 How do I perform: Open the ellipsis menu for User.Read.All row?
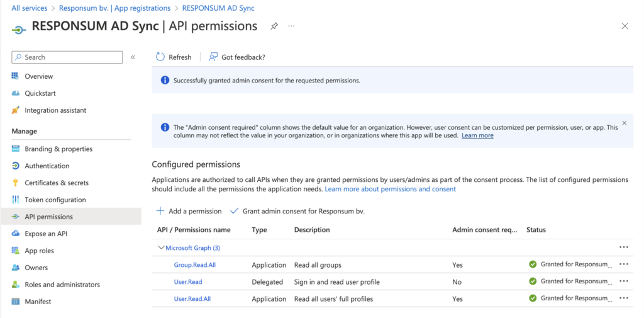click(623, 298)
